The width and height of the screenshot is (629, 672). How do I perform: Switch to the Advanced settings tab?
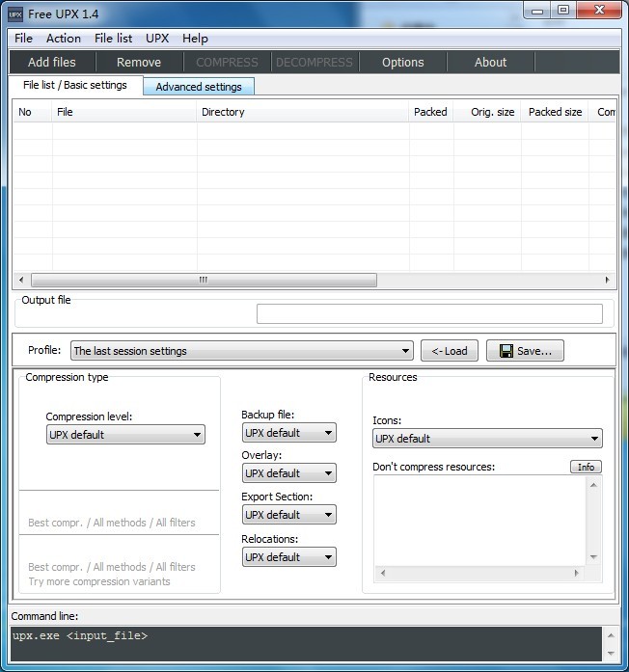[199, 87]
